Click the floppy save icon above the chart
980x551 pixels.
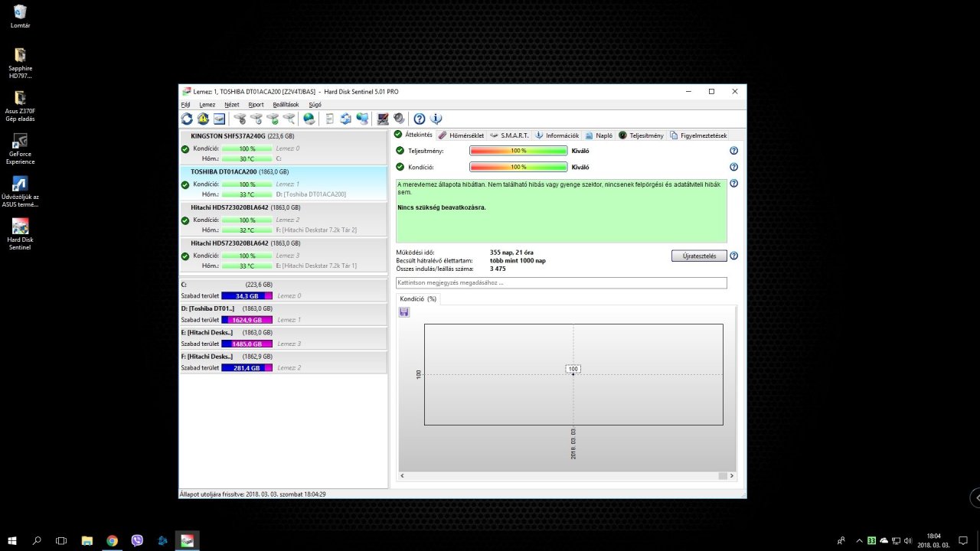click(x=404, y=311)
